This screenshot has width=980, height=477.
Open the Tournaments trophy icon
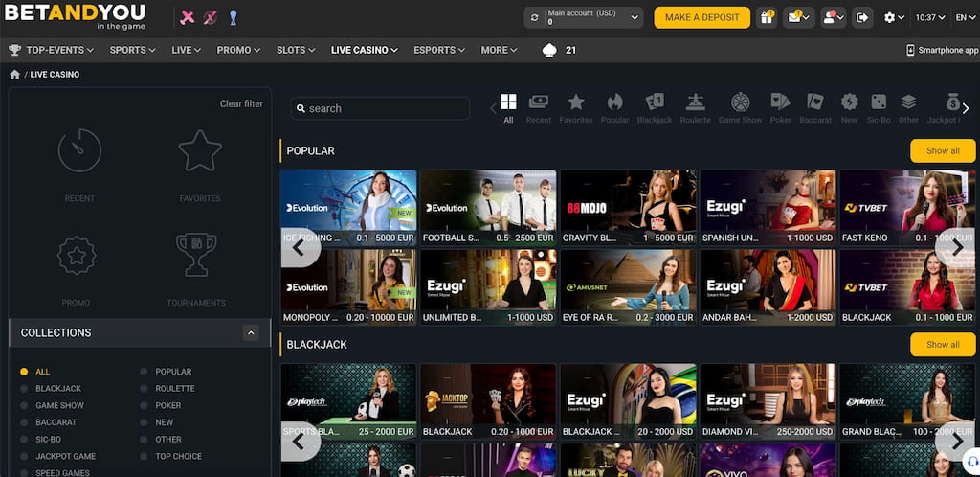tap(196, 255)
